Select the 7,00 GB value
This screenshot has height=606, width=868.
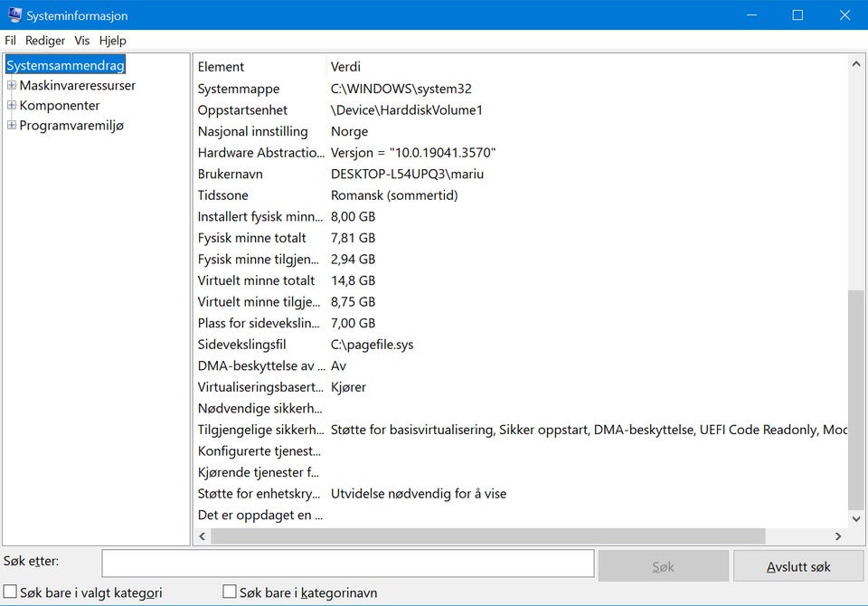click(x=354, y=323)
